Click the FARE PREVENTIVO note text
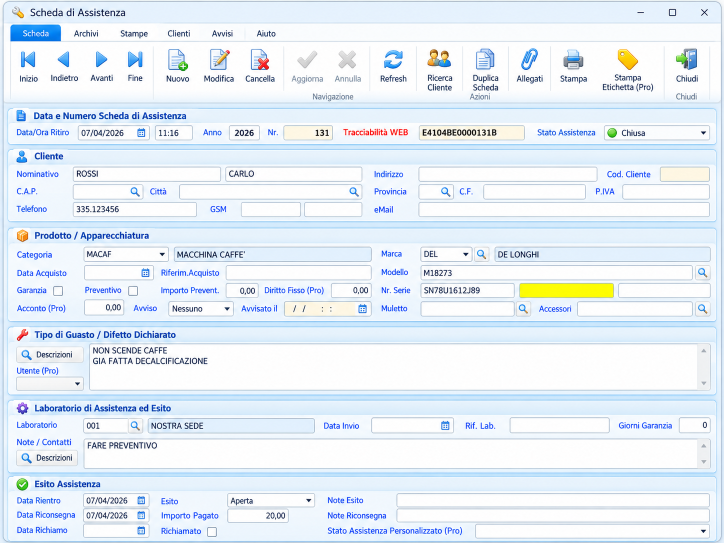Screen dimensions: 724x543 (122, 446)
